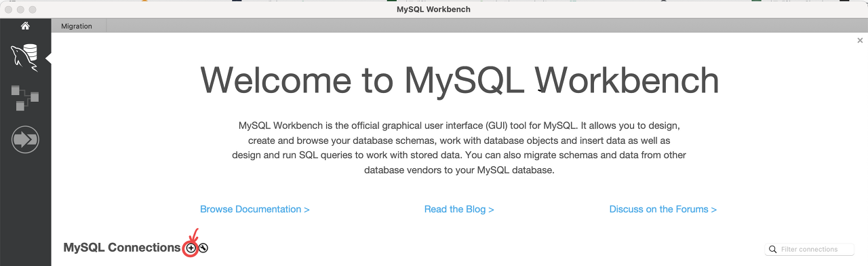
Task: Open the Models sidebar view
Action: coord(25,98)
